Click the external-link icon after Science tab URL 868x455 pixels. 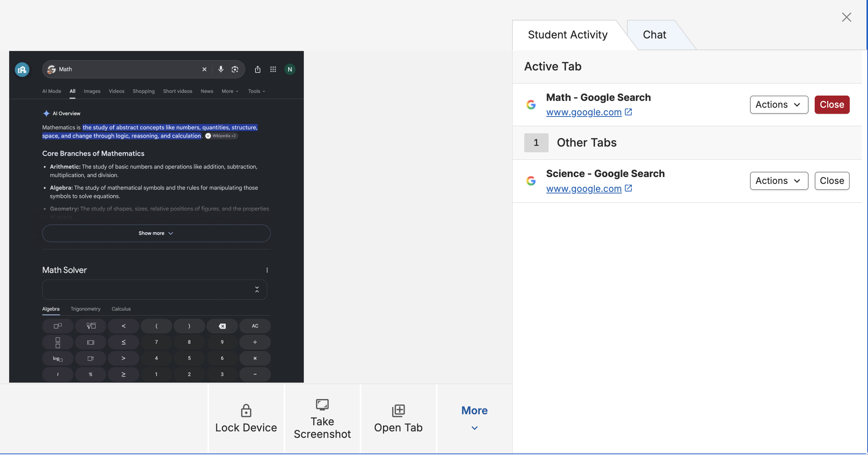pos(629,188)
